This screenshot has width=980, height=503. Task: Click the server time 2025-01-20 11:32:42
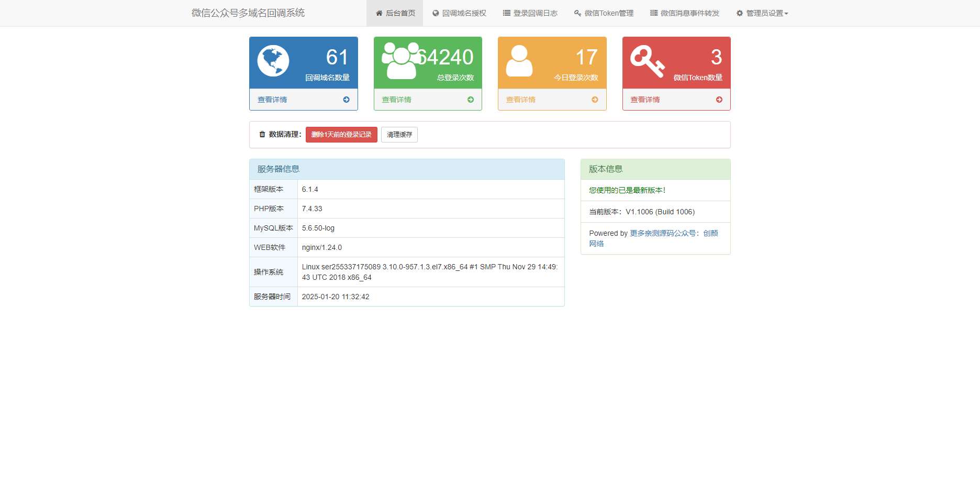coord(336,297)
